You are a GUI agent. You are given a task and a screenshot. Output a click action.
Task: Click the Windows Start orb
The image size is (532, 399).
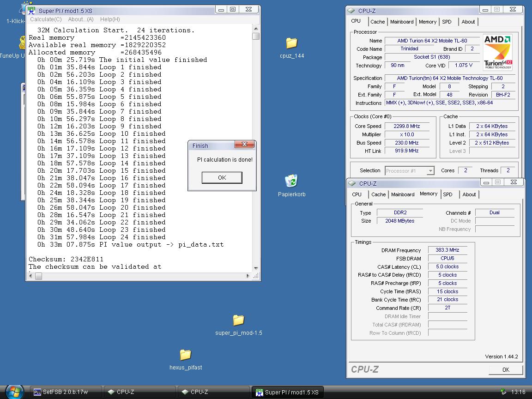click(15, 392)
